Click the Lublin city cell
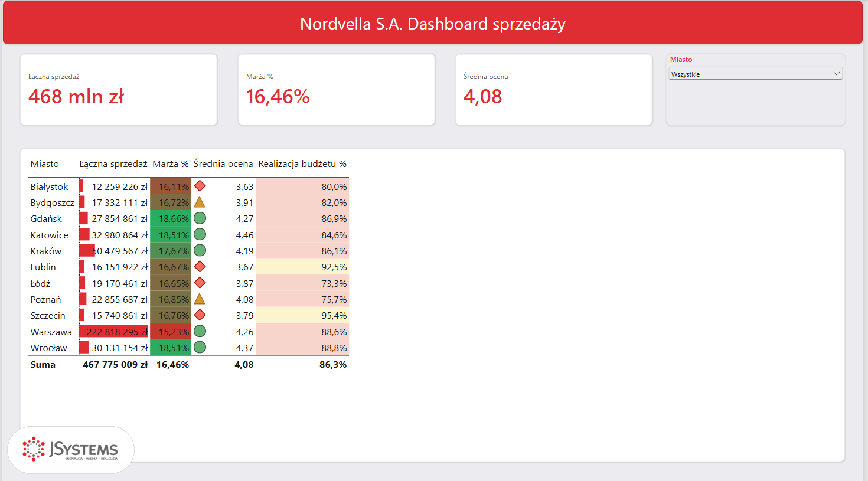The height and width of the screenshot is (481, 868). (x=43, y=267)
